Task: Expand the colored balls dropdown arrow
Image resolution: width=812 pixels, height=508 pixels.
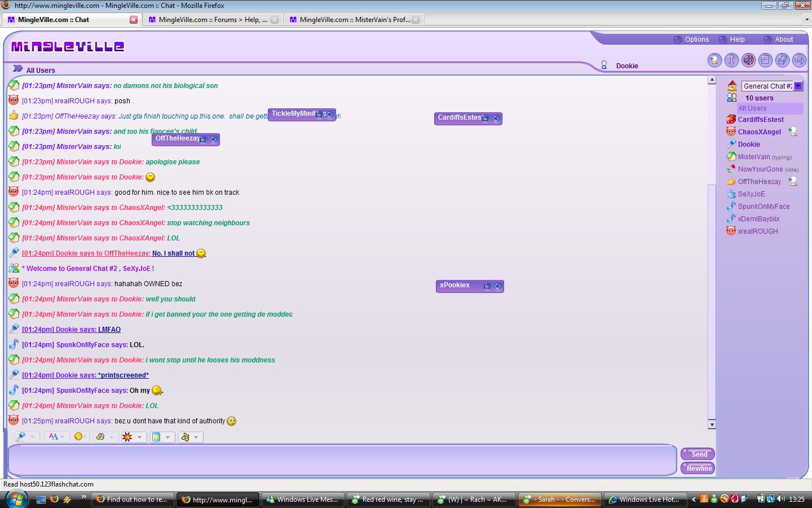Action: [x=112, y=437]
